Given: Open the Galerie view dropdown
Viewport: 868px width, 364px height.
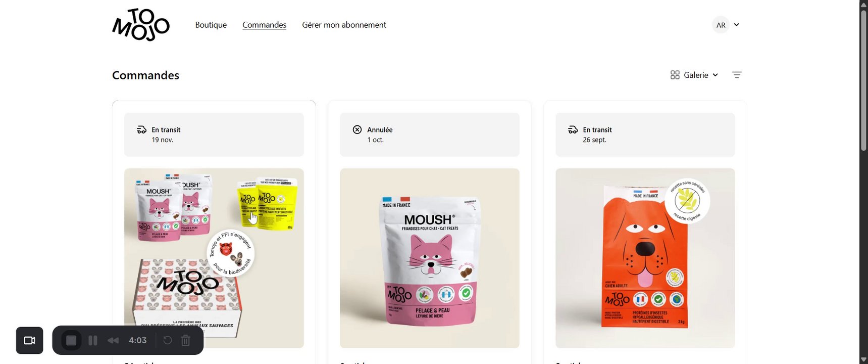Looking at the screenshot, I should (x=694, y=75).
